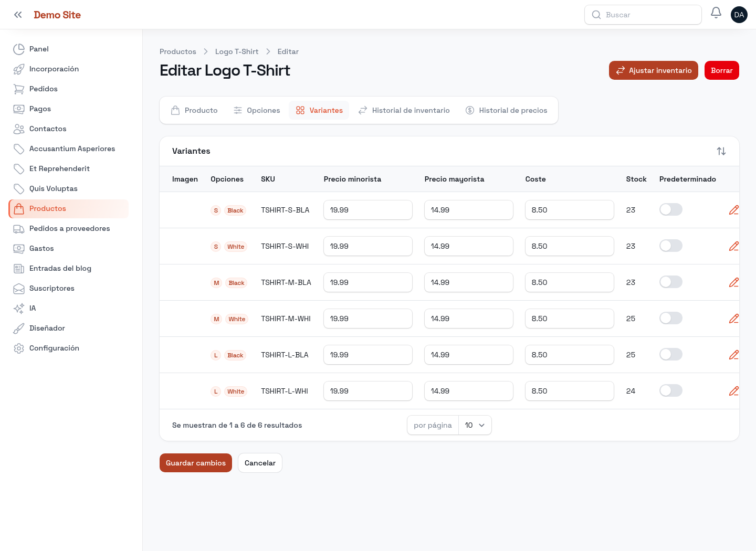Image resolution: width=756 pixels, height=551 pixels.
Task: Open Entradas del blog in sidebar
Action: 69,268
